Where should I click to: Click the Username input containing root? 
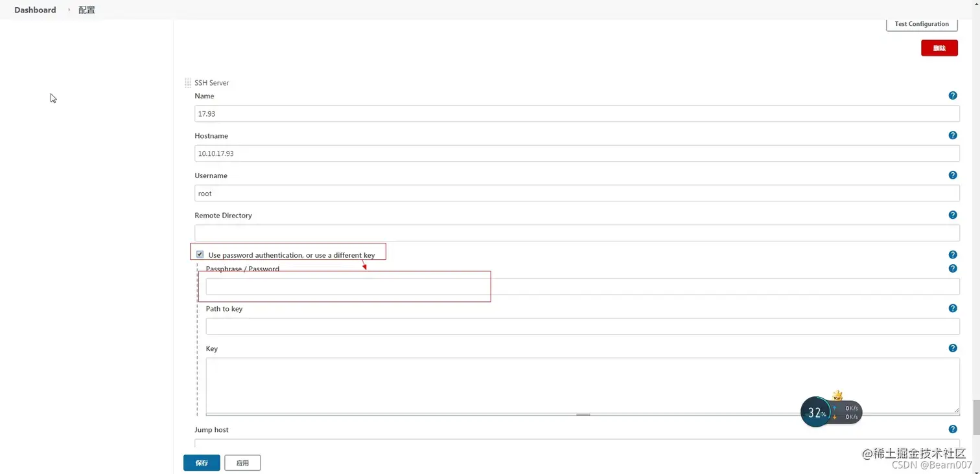click(x=577, y=193)
